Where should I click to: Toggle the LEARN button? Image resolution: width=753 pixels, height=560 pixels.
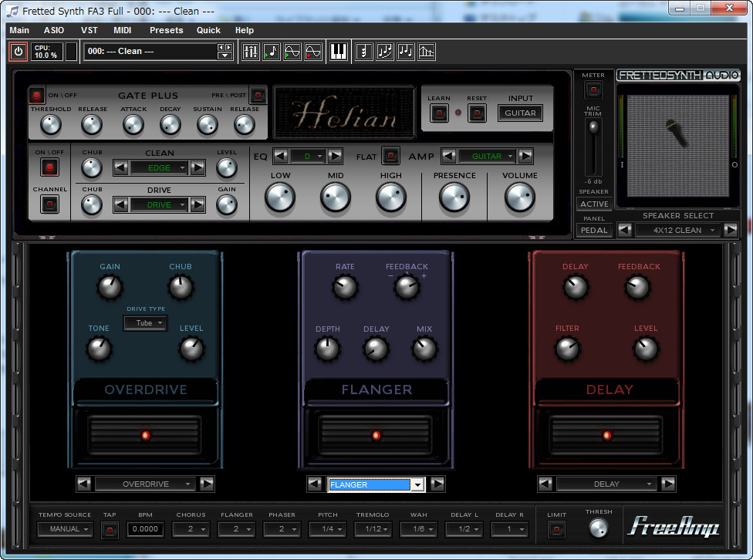click(439, 113)
